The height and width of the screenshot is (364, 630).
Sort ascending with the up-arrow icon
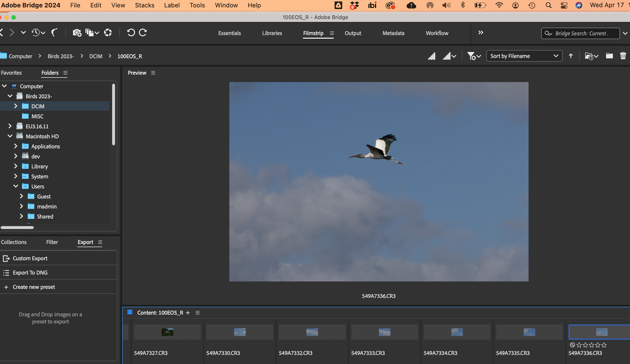coord(571,56)
